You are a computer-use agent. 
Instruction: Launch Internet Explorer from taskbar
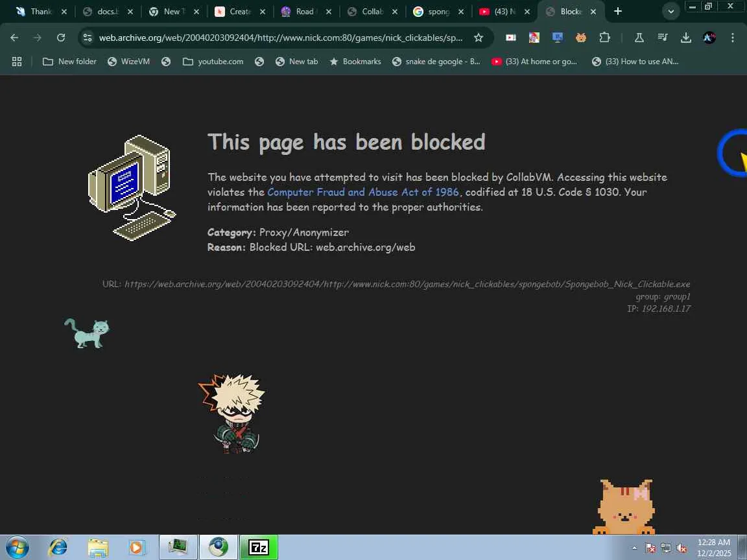(58, 548)
